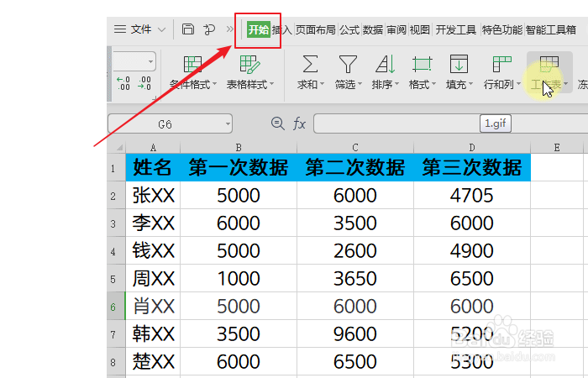Select the cell containing 3650
The height and width of the screenshot is (378, 588).
(355, 279)
